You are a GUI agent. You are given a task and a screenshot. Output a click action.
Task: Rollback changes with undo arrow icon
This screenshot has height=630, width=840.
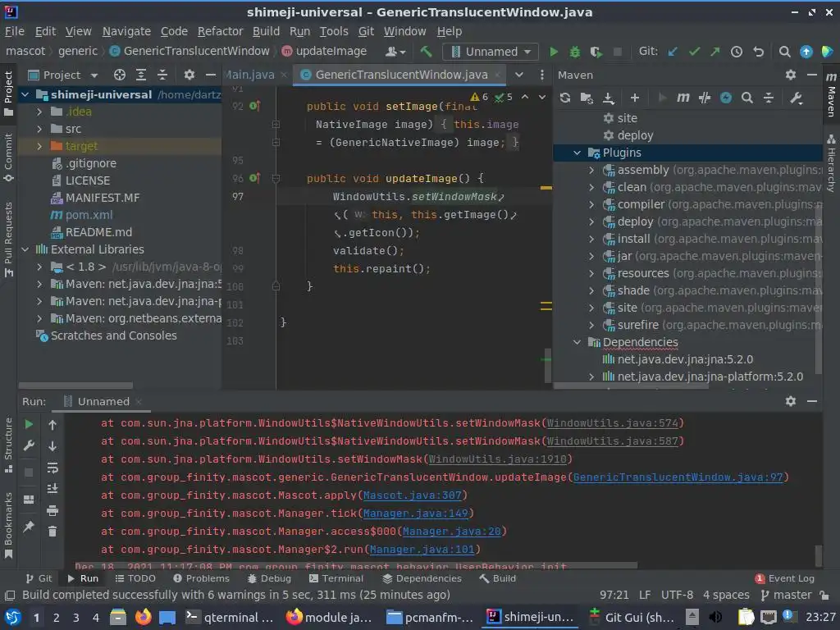click(758, 52)
